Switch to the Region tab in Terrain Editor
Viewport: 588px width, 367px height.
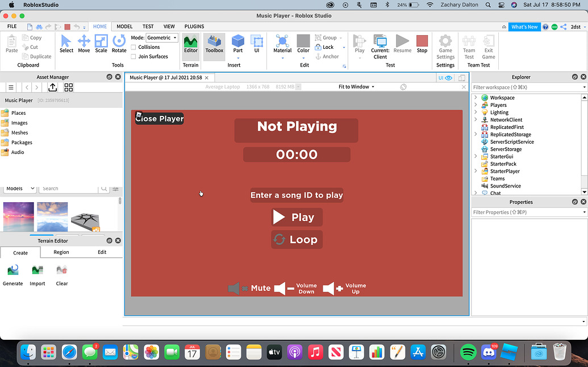(61, 252)
